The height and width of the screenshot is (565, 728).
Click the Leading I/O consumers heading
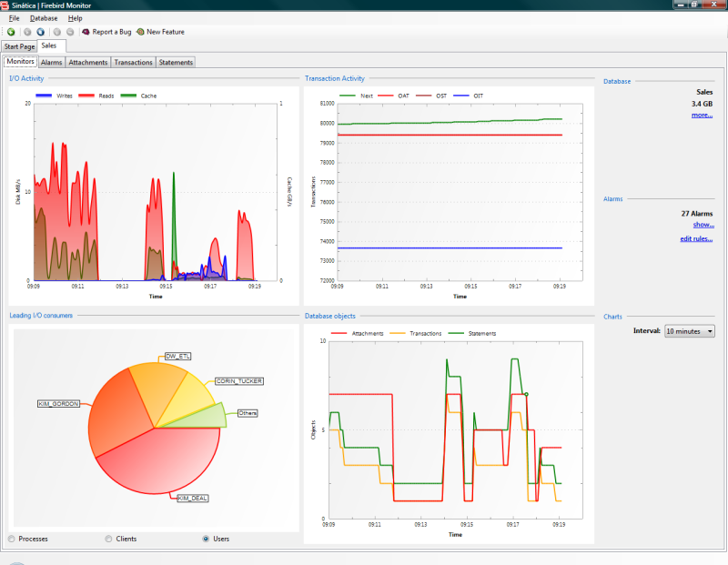click(41, 315)
